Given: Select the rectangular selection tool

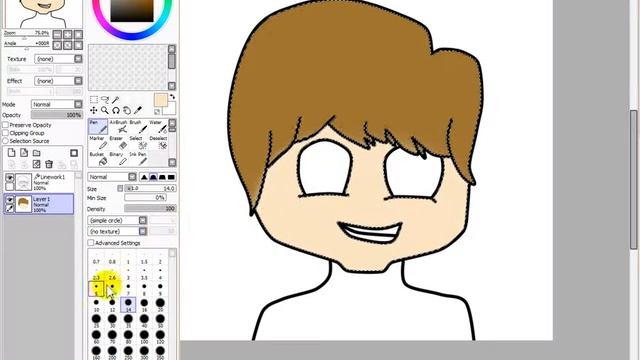Looking at the screenshot, I should coord(94,100).
